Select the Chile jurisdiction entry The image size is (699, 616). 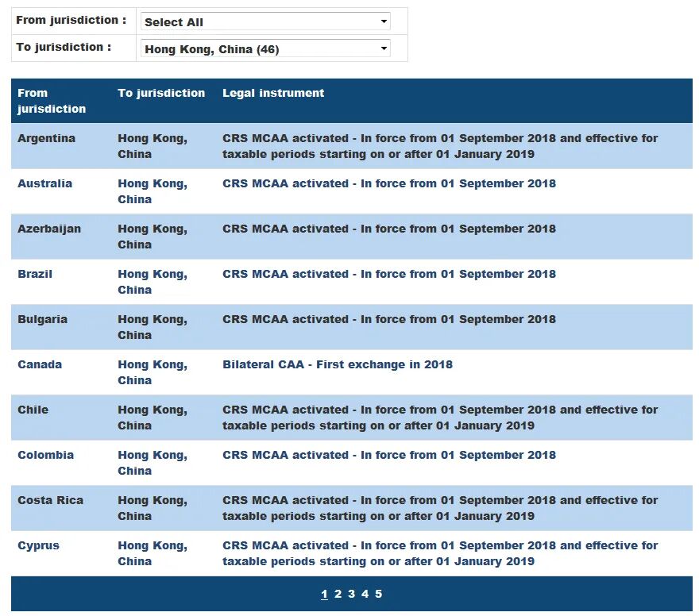pyautogui.click(x=33, y=410)
